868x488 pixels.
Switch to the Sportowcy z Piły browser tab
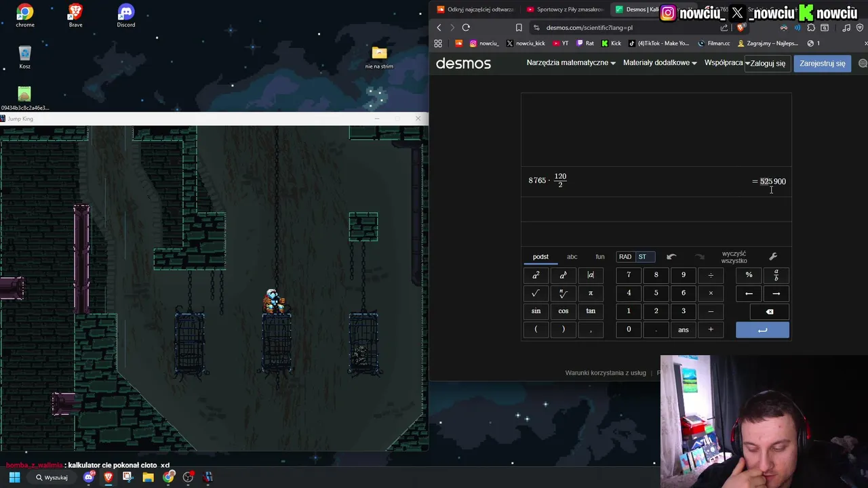click(564, 9)
